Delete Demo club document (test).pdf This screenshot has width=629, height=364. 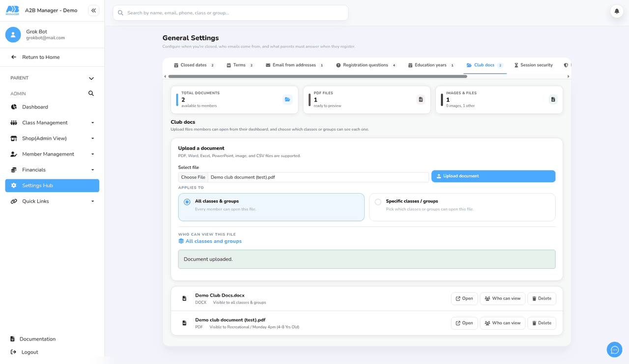(542, 323)
